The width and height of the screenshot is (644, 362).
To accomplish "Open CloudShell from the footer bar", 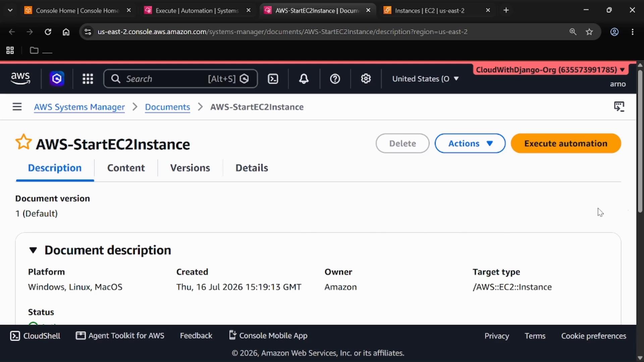I will [35, 336].
